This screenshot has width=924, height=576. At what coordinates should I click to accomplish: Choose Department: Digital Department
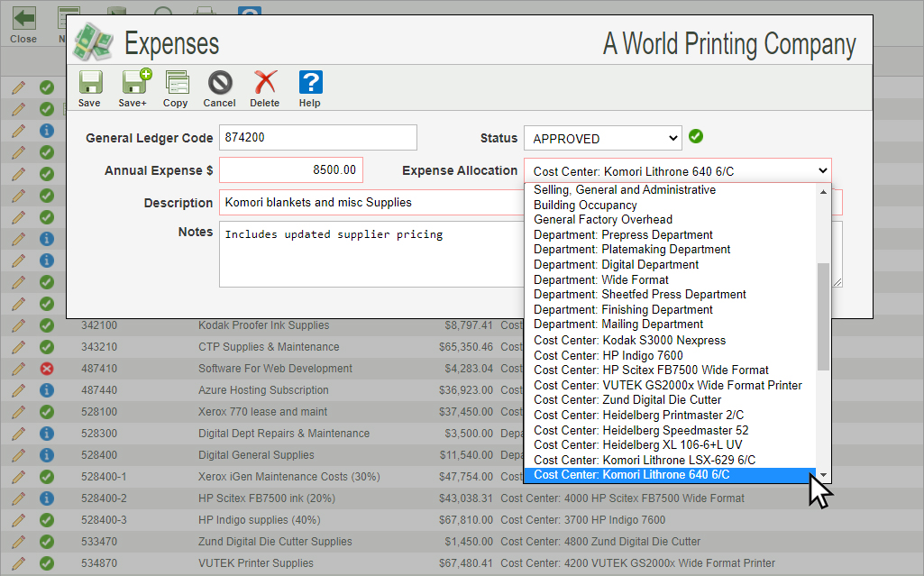[x=670, y=265]
